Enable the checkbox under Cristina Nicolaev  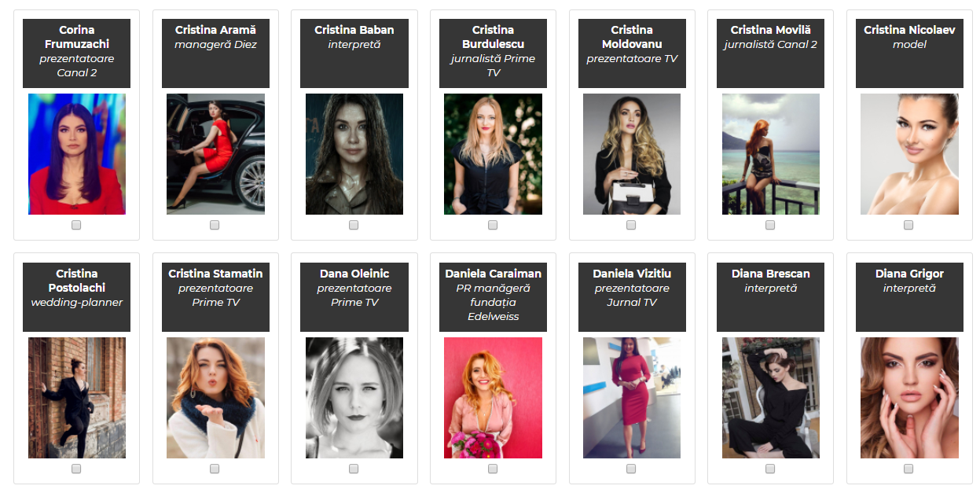point(908,225)
